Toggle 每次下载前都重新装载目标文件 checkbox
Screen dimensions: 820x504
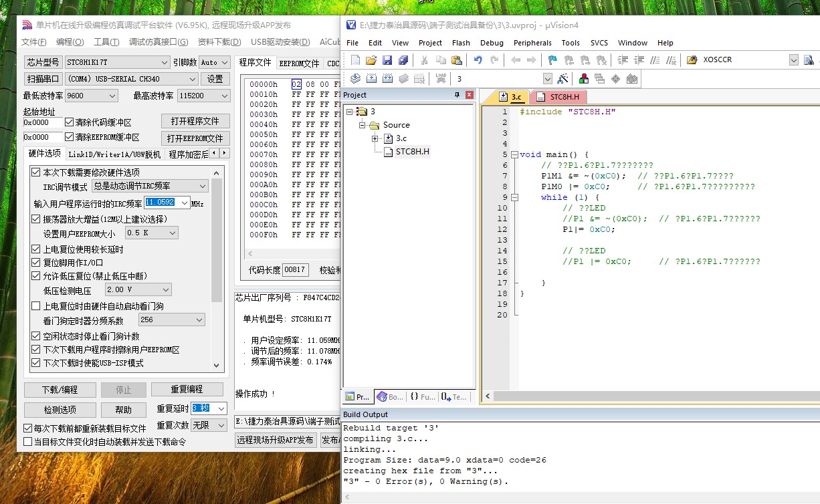pyautogui.click(x=27, y=428)
